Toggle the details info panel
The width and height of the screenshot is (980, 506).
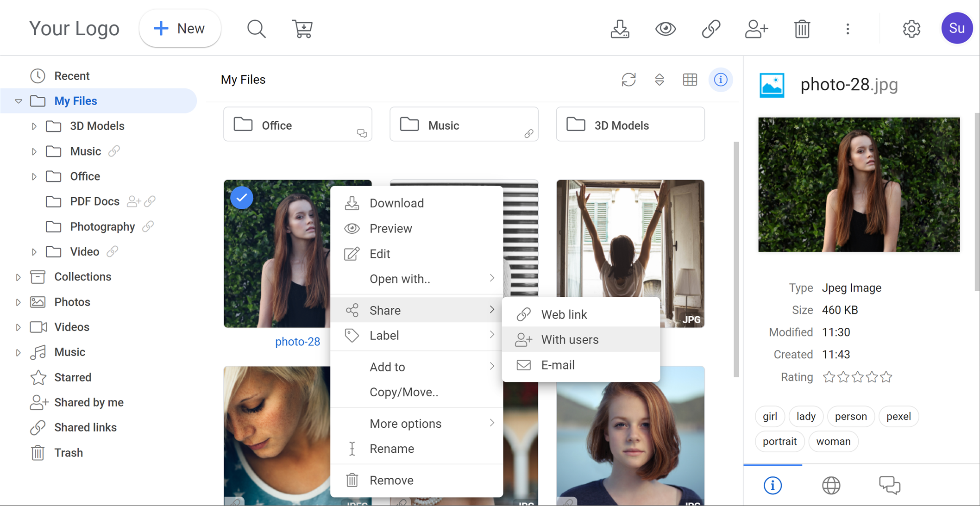pyautogui.click(x=721, y=80)
